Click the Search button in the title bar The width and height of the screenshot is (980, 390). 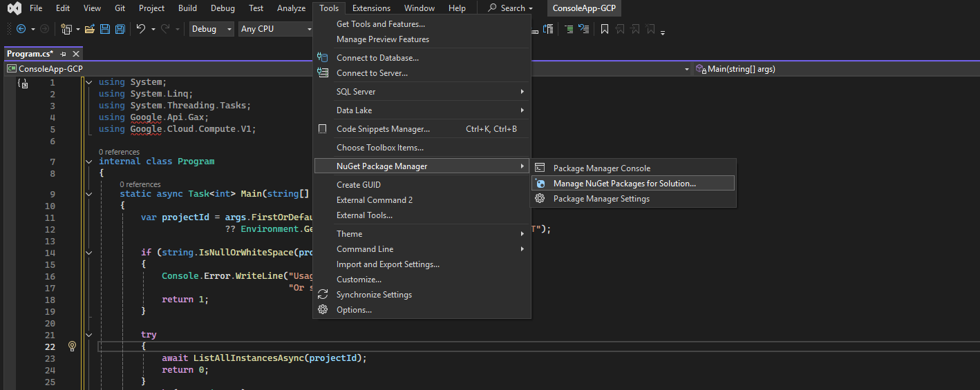point(511,8)
